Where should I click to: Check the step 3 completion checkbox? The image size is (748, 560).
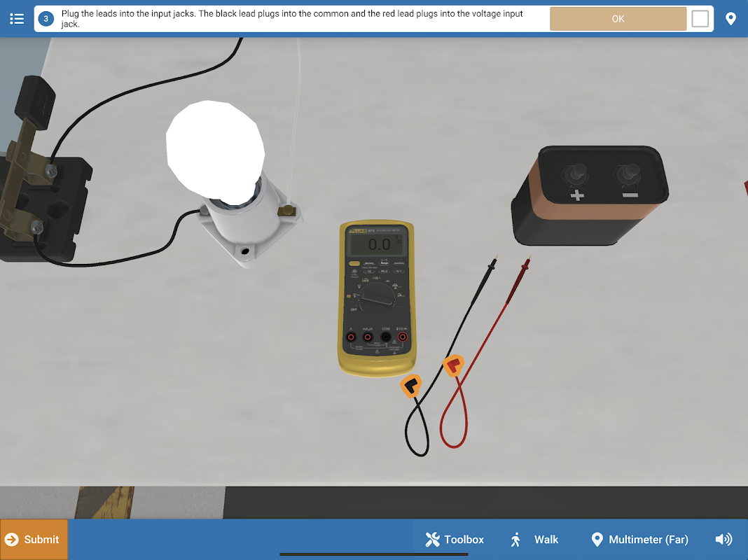700,19
